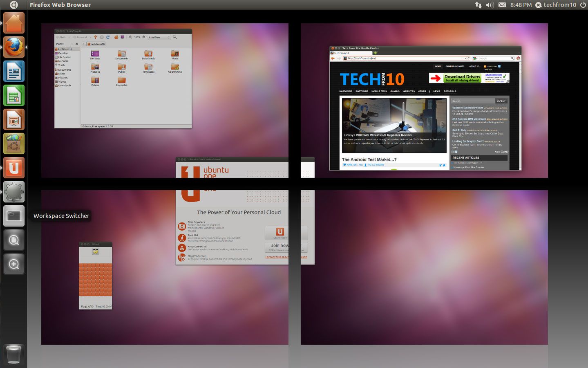Zoom out in the file manager toolbar
The height and width of the screenshot is (368, 588).
tap(130, 37)
